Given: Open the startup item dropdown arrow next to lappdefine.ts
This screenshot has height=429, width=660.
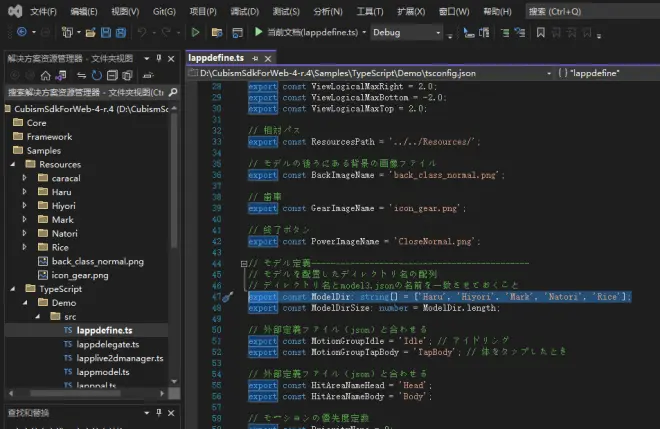Looking at the screenshot, I should tap(364, 32).
